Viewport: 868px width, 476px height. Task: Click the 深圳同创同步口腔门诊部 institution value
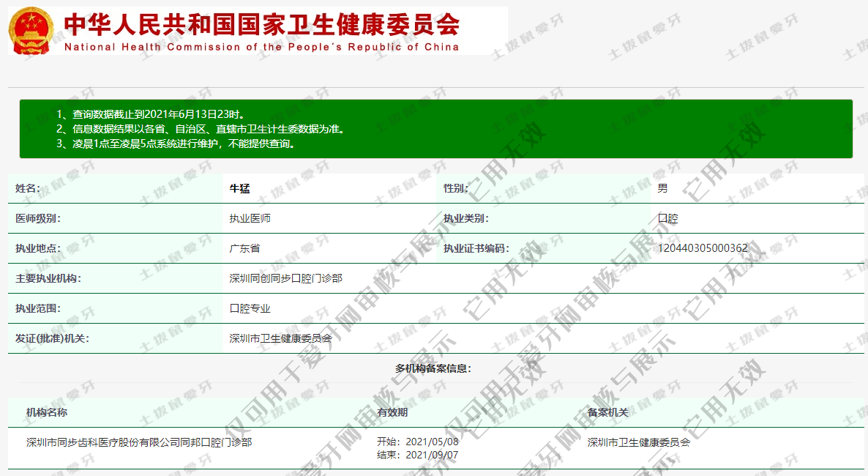pyautogui.click(x=285, y=278)
